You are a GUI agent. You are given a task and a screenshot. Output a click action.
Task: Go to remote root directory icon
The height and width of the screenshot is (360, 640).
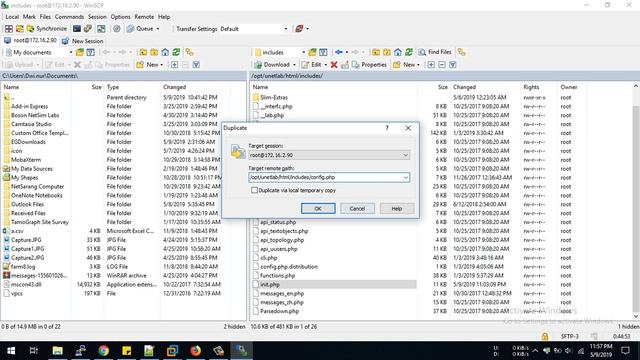pos(387,52)
